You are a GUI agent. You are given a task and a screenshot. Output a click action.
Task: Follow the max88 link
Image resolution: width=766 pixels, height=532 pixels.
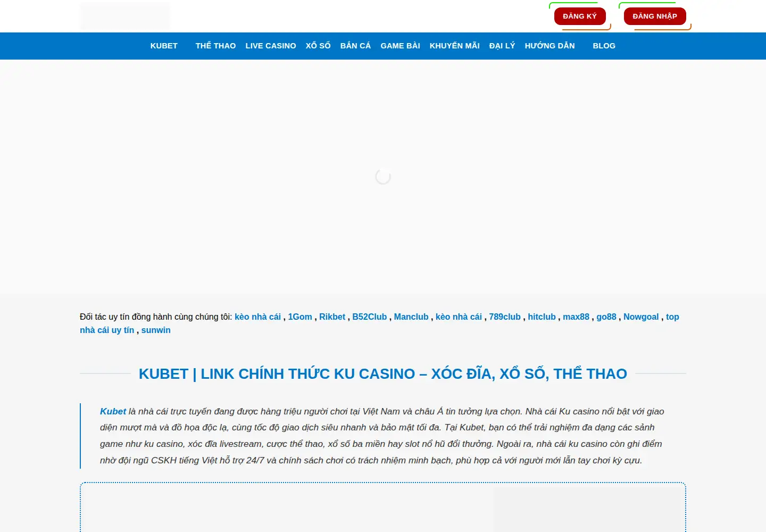(576, 317)
